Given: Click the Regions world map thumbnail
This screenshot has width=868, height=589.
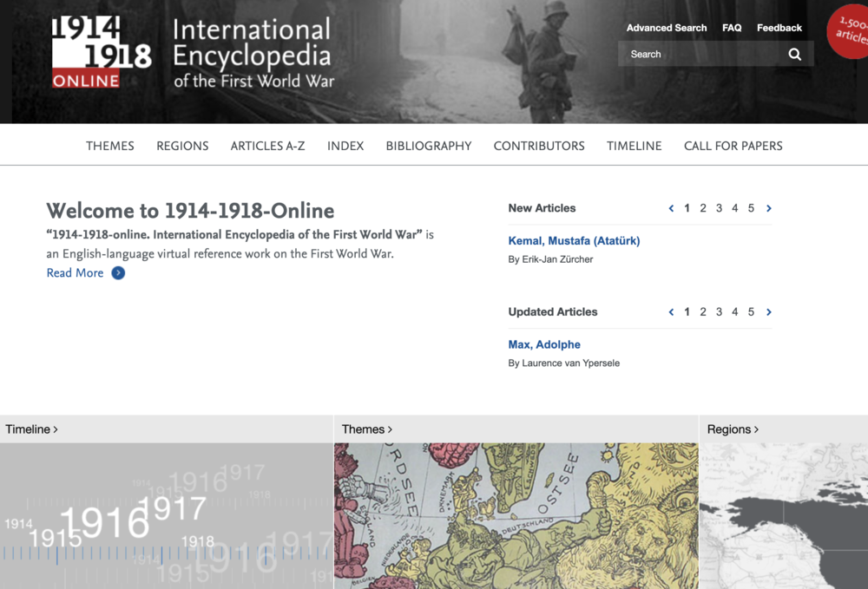Looking at the screenshot, I should pos(784,515).
